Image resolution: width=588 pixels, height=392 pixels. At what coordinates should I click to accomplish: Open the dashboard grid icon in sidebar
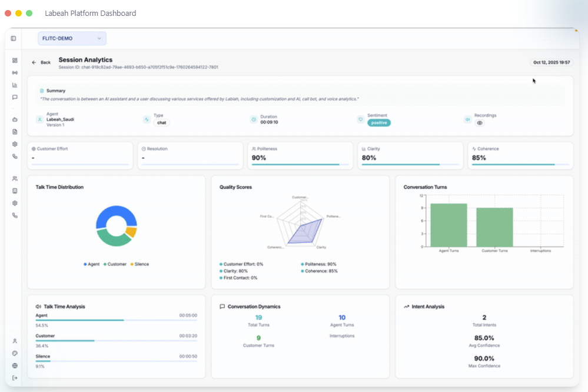15,61
